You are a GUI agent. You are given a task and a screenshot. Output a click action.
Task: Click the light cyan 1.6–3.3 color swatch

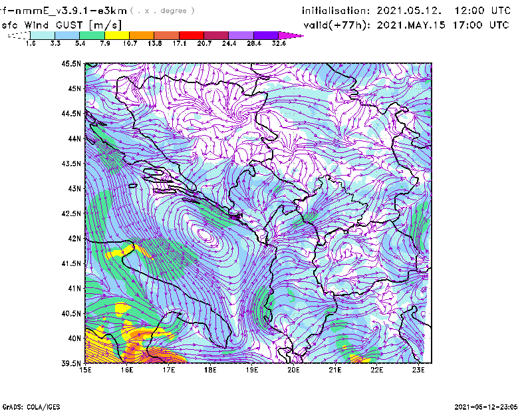click(43, 35)
